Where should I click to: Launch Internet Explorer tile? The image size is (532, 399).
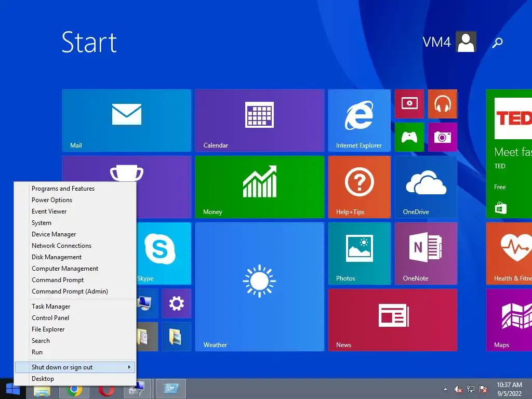360,121
